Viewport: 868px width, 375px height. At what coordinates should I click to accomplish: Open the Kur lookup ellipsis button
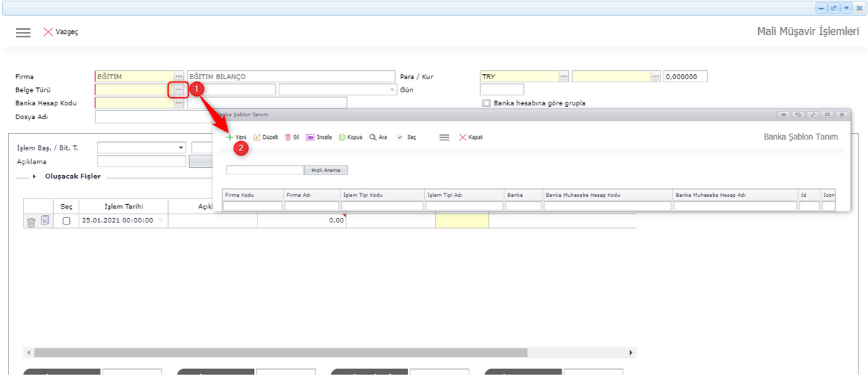coord(656,76)
